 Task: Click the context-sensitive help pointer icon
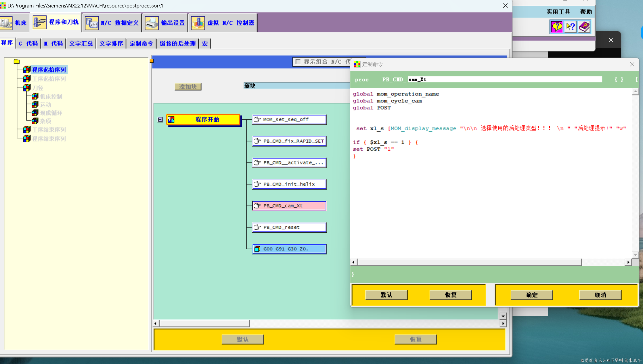point(570,27)
